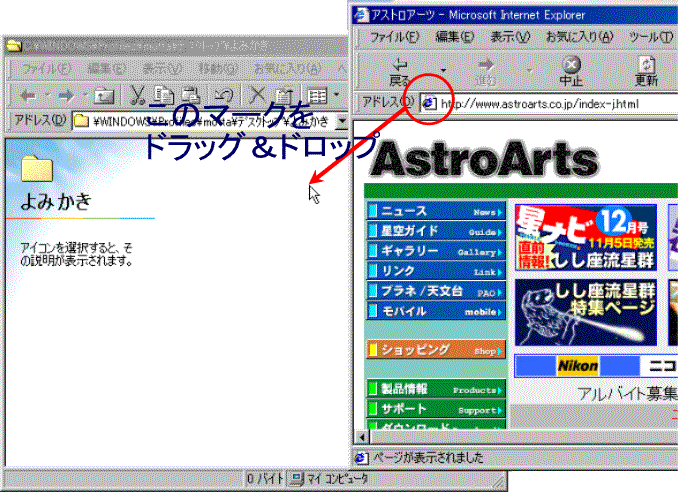Open 移動(G) menu in the folder window

[218, 68]
